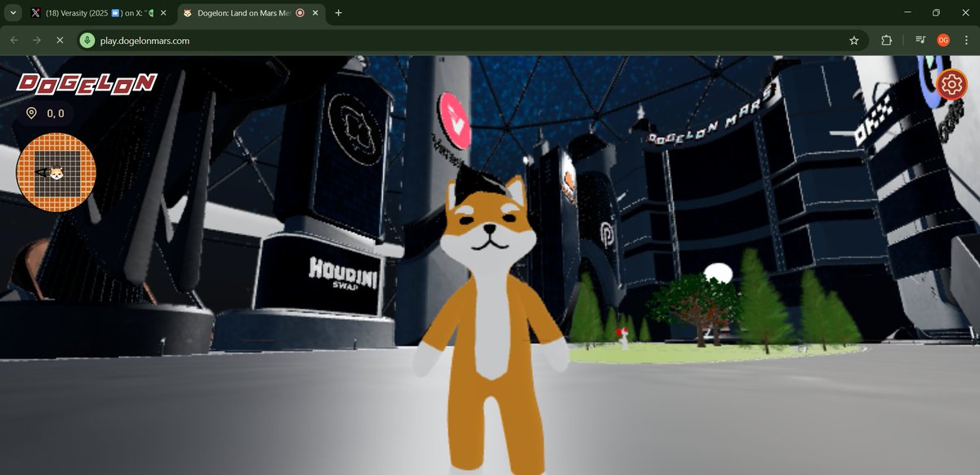Open the browser extensions menu
This screenshot has width=980, height=475.
pyautogui.click(x=887, y=40)
